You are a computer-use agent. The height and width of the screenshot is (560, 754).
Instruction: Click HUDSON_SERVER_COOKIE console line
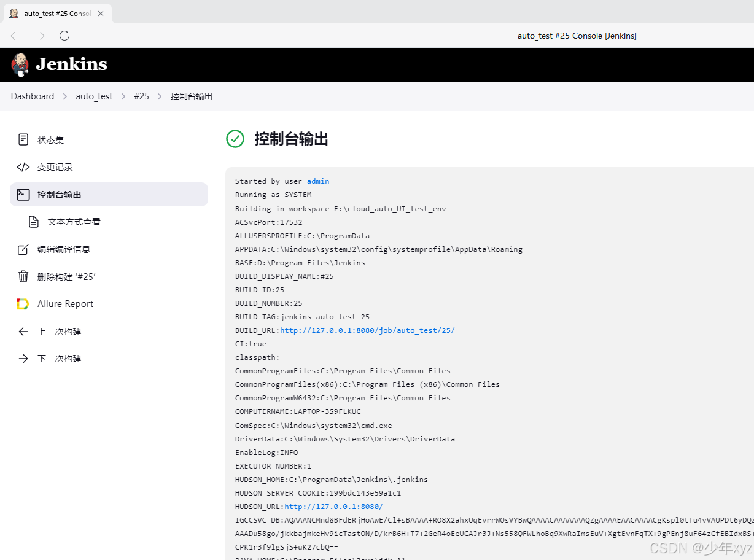318,493
